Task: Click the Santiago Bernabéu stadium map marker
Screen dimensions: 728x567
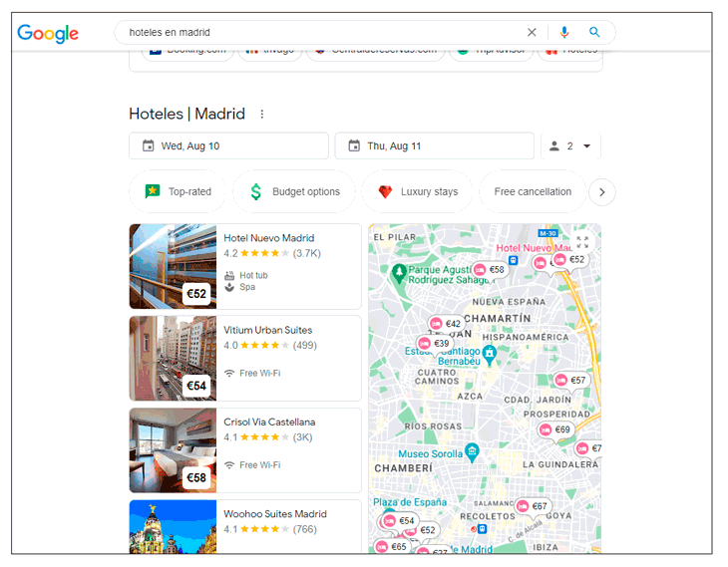Action: 489,355
